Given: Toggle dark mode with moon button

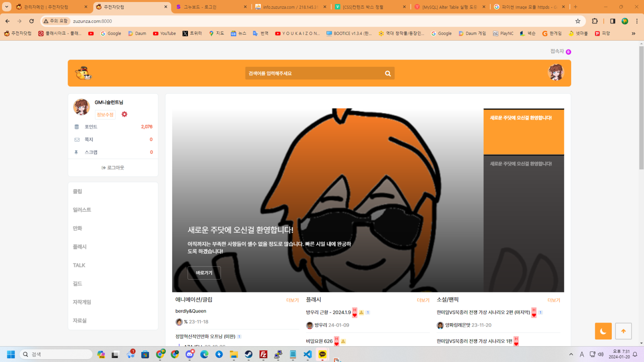Looking at the screenshot, I should tap(603, 331).
